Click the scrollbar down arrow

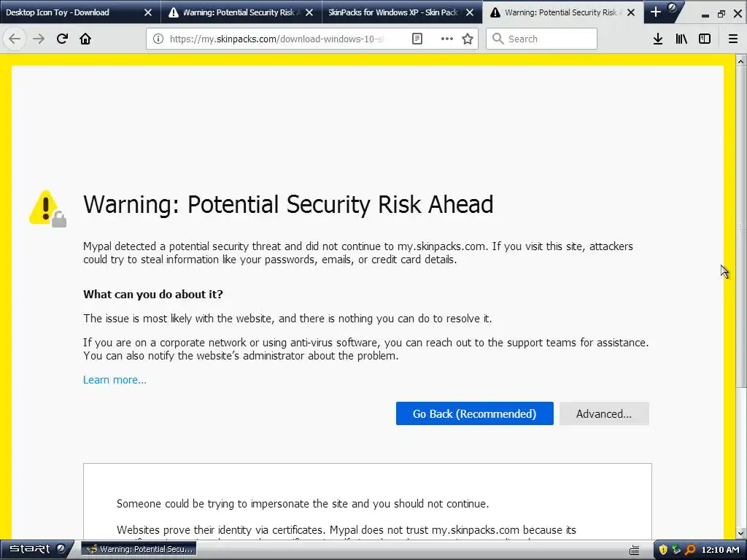(x=741, y=534)
